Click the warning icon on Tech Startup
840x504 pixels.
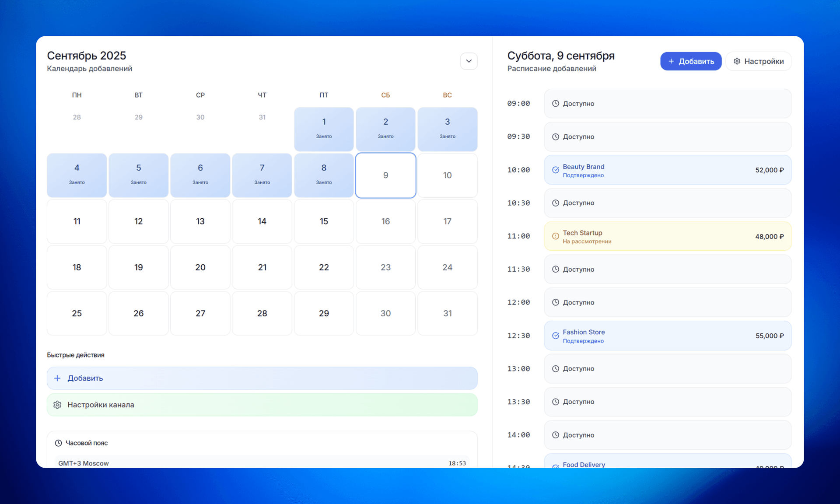click(555, 236)
